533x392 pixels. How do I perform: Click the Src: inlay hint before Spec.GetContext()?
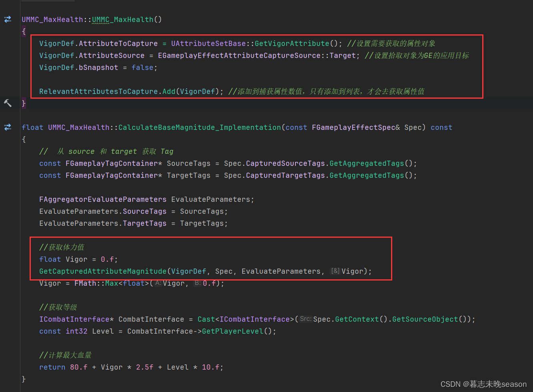coord(305,319)
